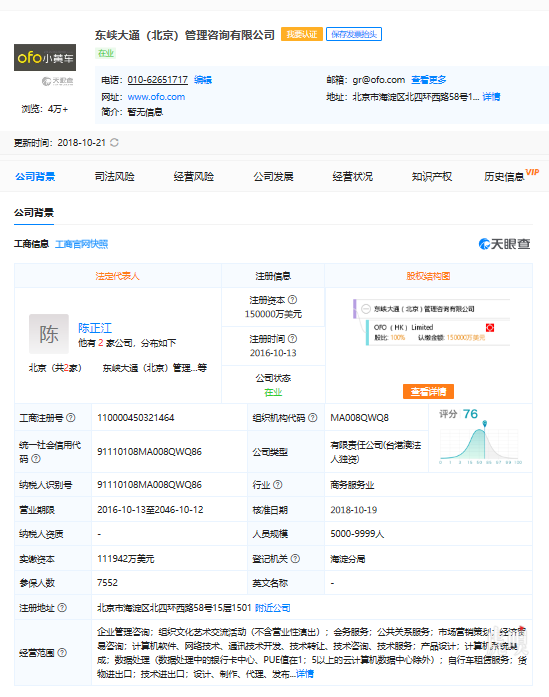
Task: Click the 法定代表人 column header
Action: tap(118, 276)
